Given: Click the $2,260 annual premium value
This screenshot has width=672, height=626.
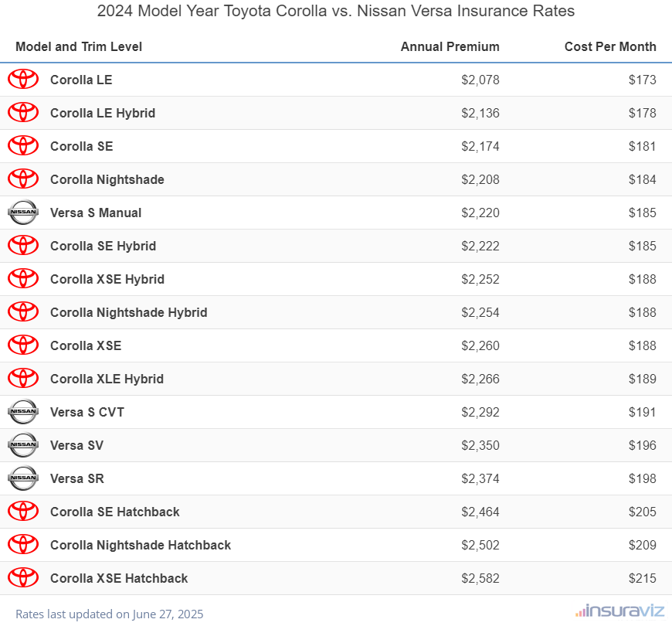Looking at the screenshot, I should click(480, 345).
